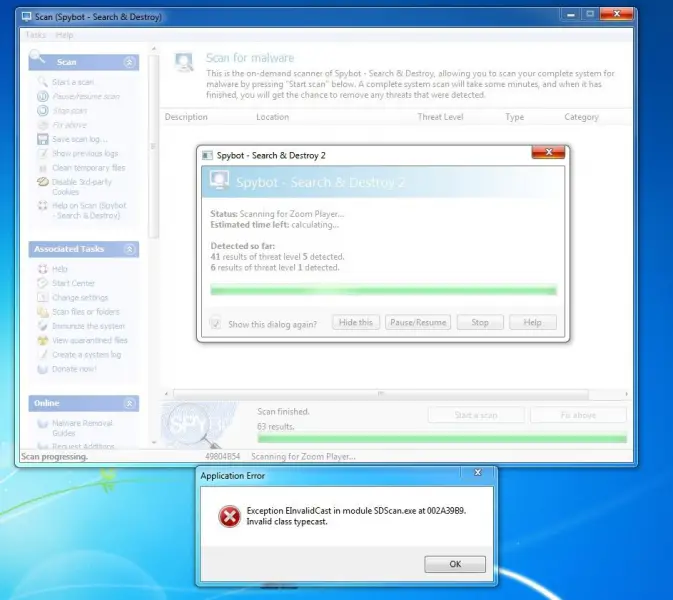Click the Scan for malware header icon
This screenshot has width=673, height=600.
click(184, 63)
